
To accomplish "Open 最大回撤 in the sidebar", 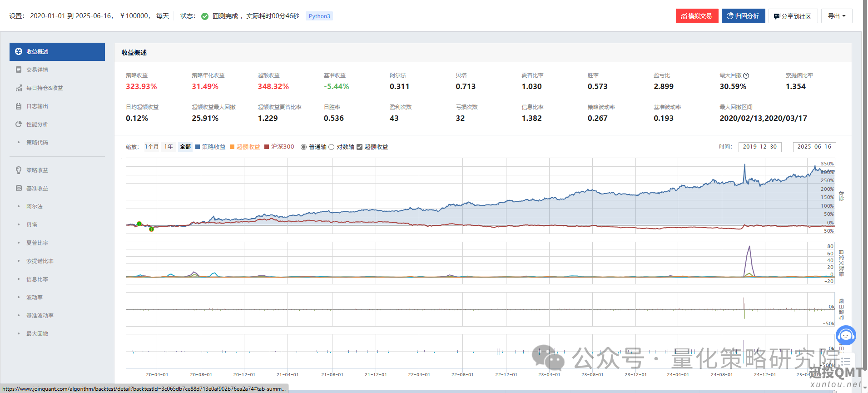I will tap(37, 334).
